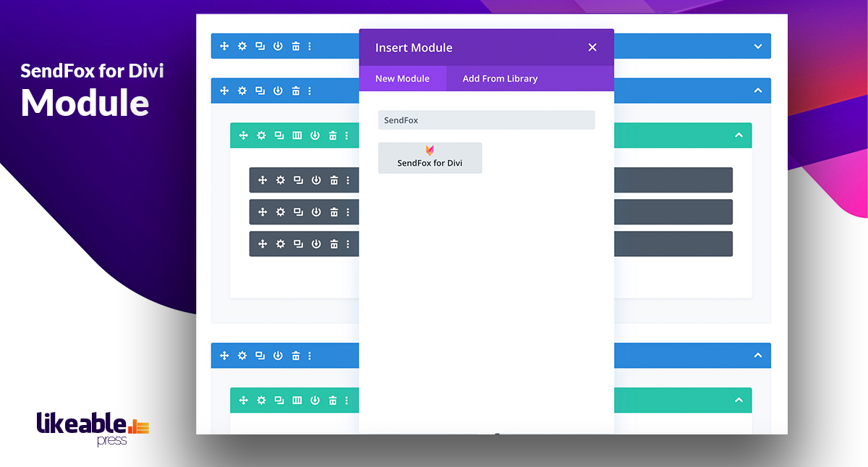Change column structure on lower green row

[297, 400]
